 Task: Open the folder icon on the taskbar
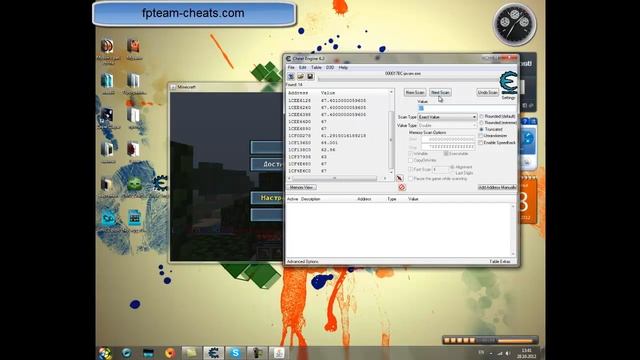[x=191, y=353]
